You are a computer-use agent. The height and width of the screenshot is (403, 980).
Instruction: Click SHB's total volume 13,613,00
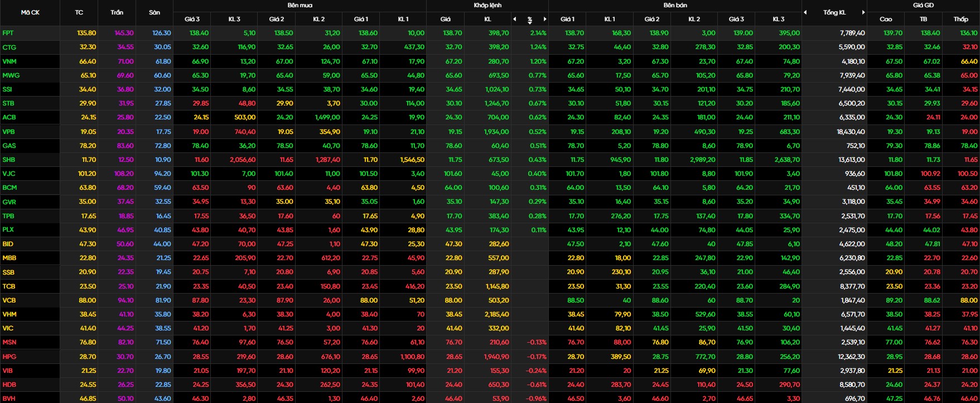852,160
